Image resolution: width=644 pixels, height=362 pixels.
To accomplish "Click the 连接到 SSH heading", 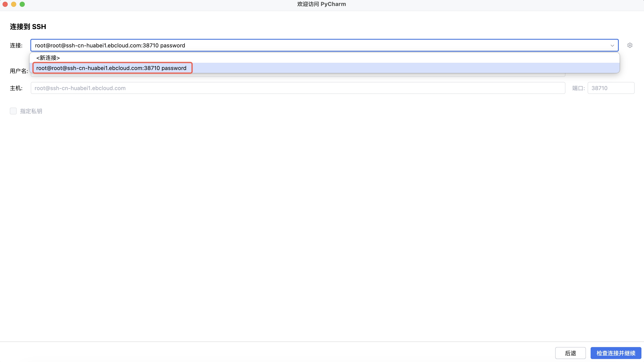I will click(28, 27).
